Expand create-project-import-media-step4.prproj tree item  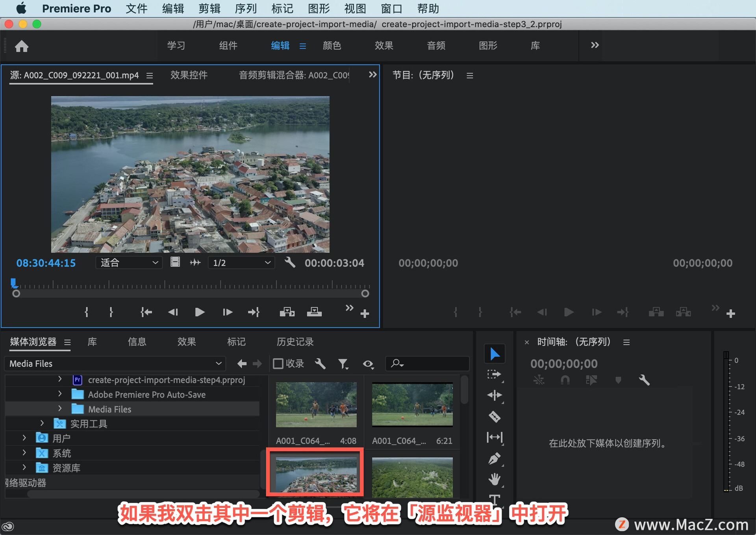[60, 379]
